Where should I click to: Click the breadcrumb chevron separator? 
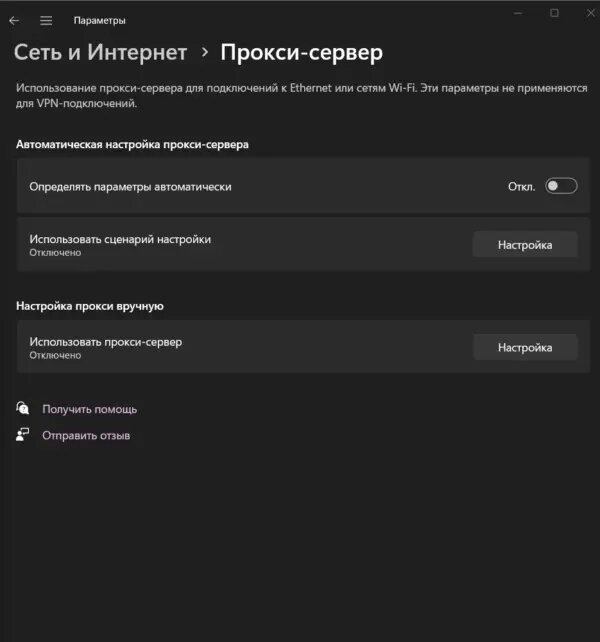coord(205,52)
